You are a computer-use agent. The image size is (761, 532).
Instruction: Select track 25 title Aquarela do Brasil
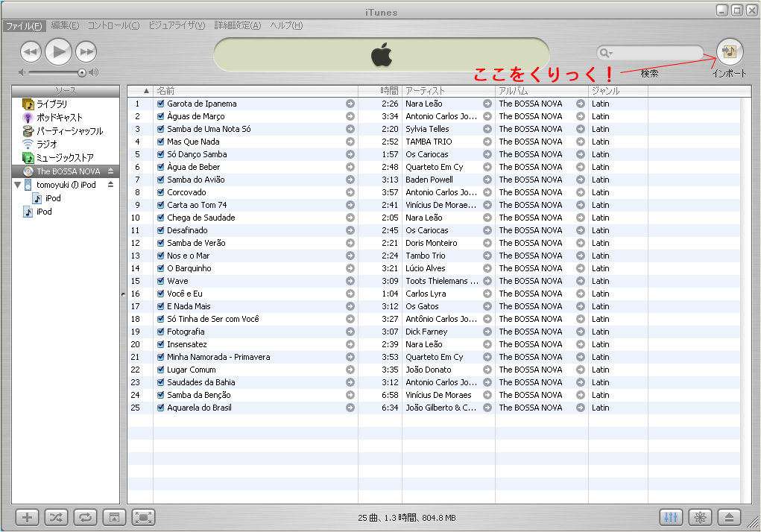tap(199, 408)
